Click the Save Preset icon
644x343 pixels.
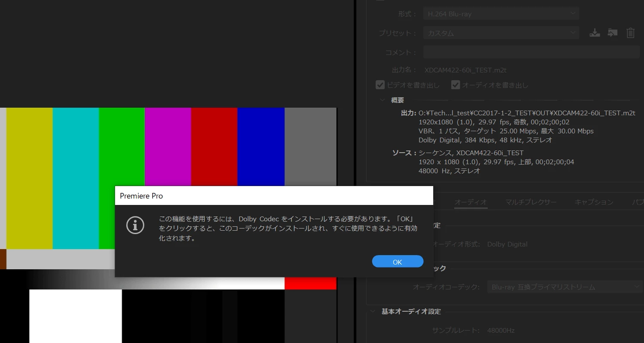[x=595, y=33]
